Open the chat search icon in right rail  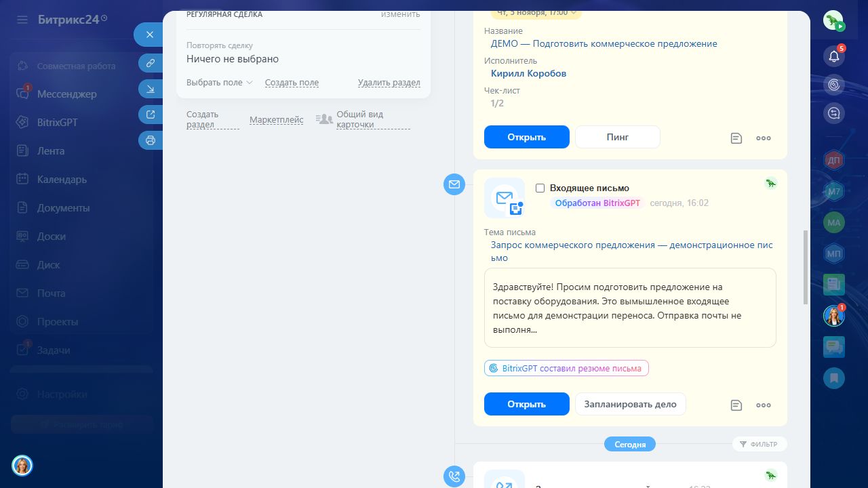pyautogui.click(x=834, y=113)
